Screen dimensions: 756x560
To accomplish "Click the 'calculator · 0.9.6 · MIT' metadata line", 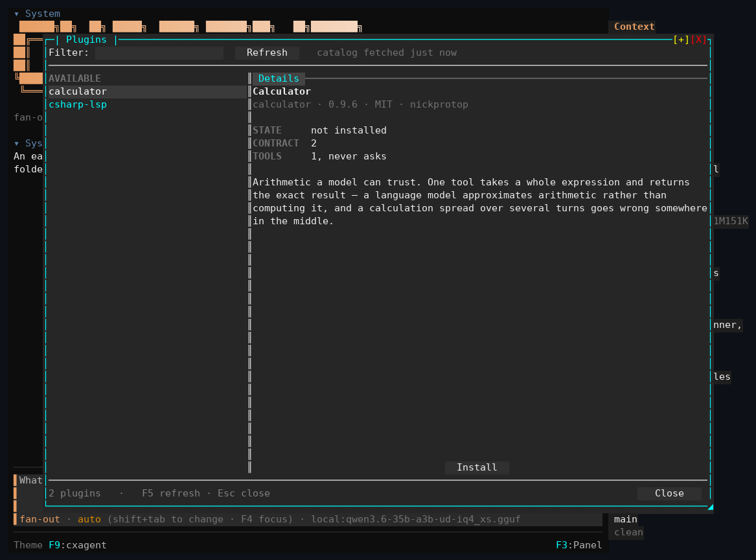I will point(360,104).
